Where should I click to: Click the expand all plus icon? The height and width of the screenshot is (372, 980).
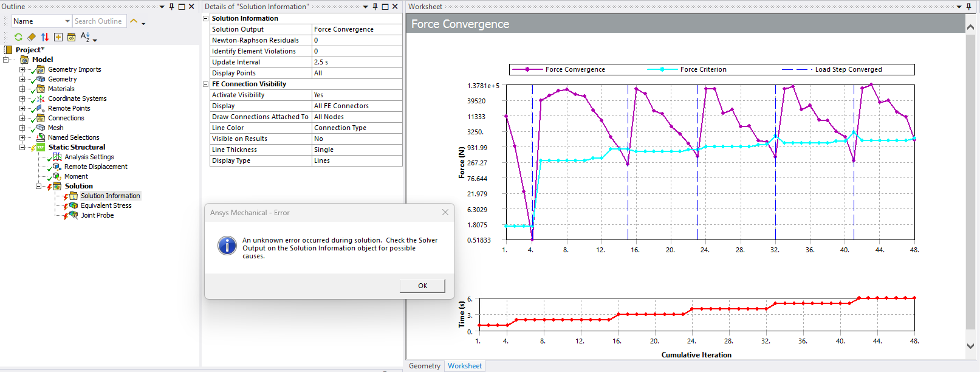tap(58, 37)
